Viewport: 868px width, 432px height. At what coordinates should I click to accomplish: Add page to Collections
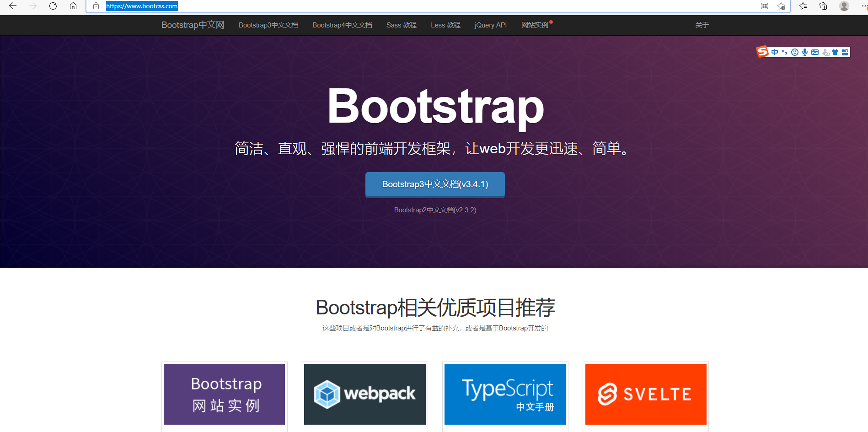coord(823,6)
